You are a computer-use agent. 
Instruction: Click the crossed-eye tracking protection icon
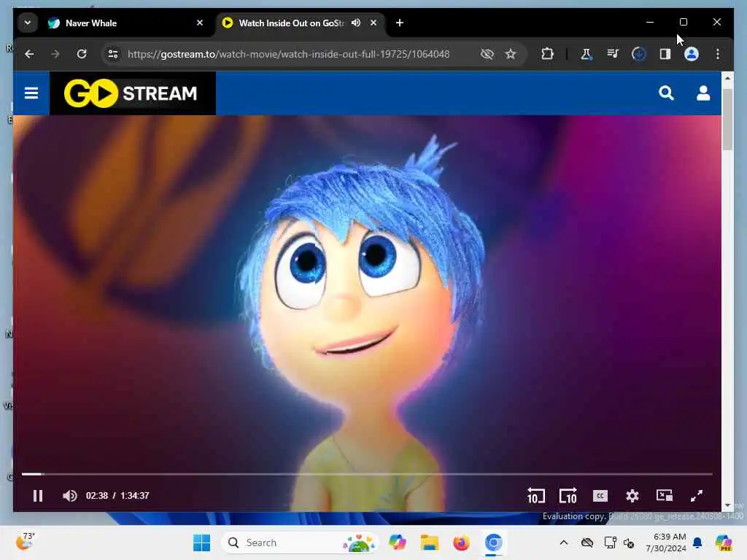point(487,54)
